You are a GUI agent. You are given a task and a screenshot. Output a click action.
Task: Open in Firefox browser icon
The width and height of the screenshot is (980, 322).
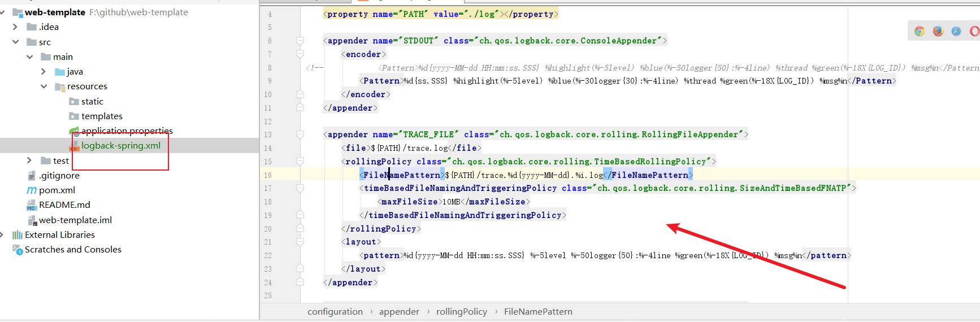938,31
